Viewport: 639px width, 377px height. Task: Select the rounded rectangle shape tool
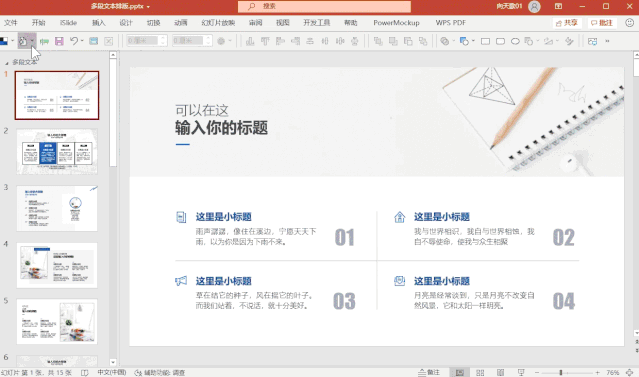tap(500, 41)
